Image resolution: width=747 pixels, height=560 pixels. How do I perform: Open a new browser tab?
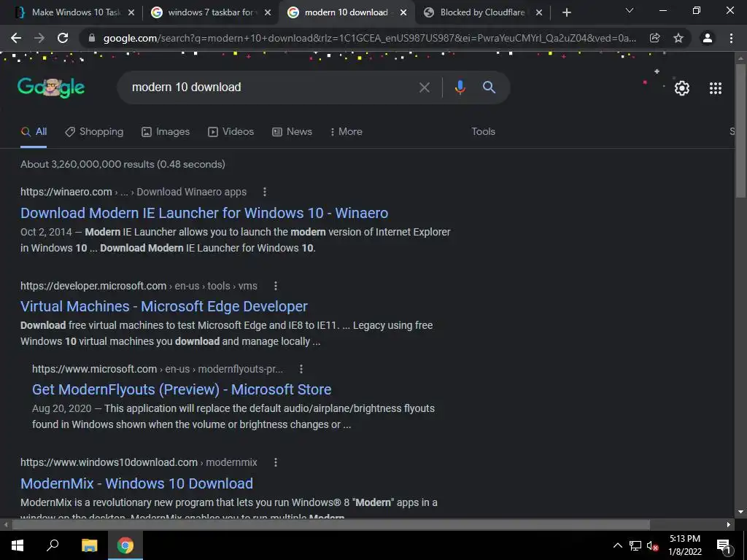coord(566,13)
